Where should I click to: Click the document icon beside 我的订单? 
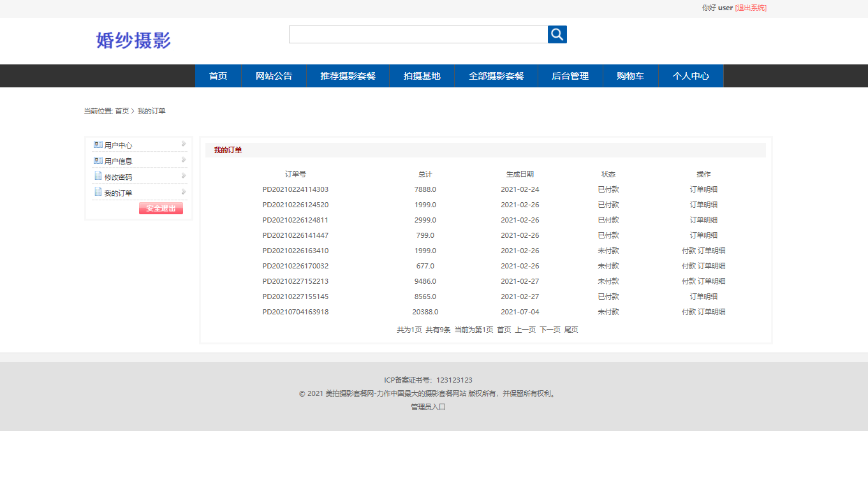coord(97,191)
